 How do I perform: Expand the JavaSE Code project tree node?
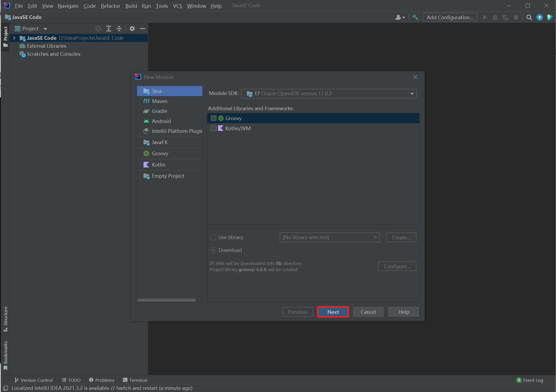(x=14, y=38)
